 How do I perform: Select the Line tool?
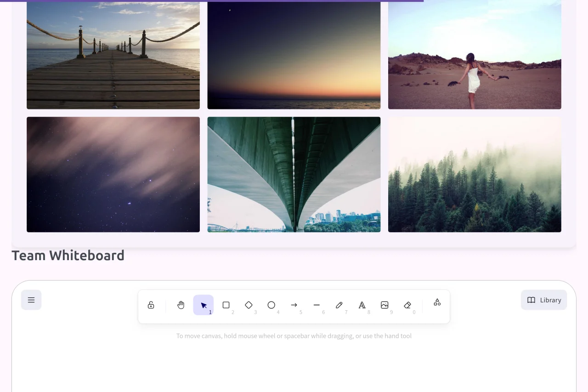(x=317, y=305)
